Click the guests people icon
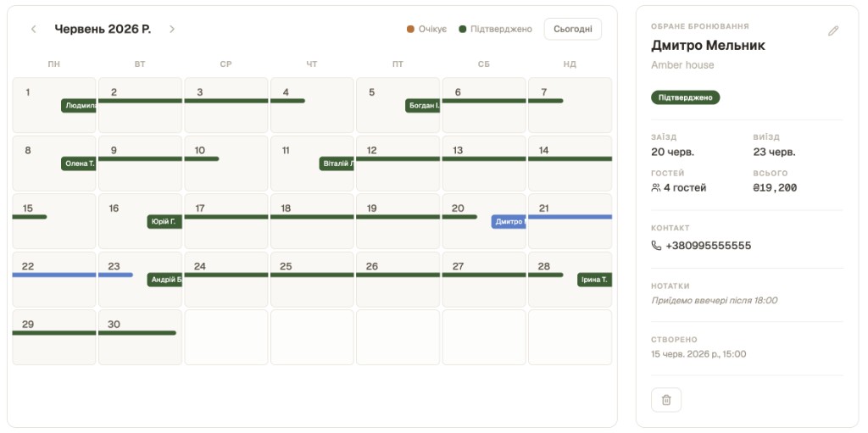Image resolution: width=868 pixels, height=433 pixels. click(656, 188)
